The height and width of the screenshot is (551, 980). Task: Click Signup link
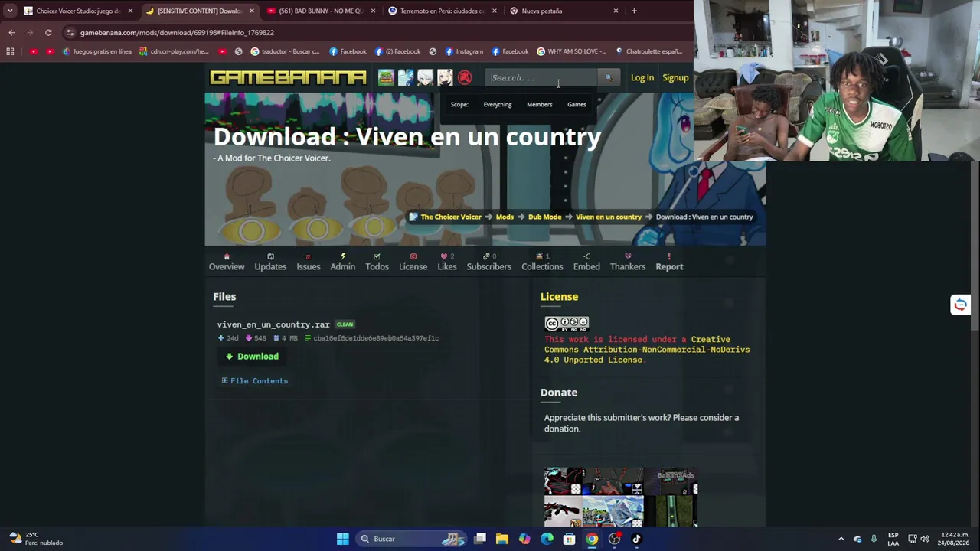pyautogui.click(x=675, y=77)
